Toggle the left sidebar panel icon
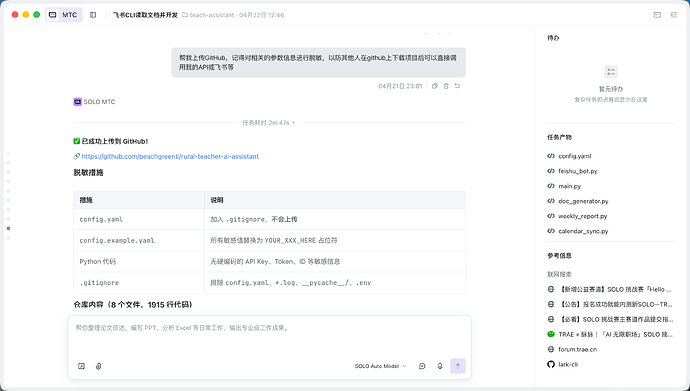 pyautogui.click(x=93, y=15)
